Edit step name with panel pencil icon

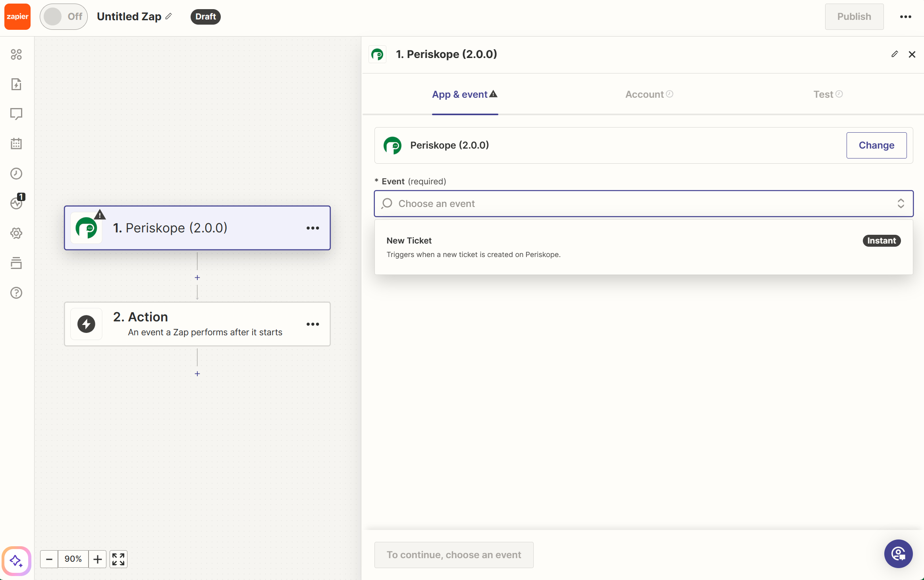pyautogui.click(x=894, y=54)
